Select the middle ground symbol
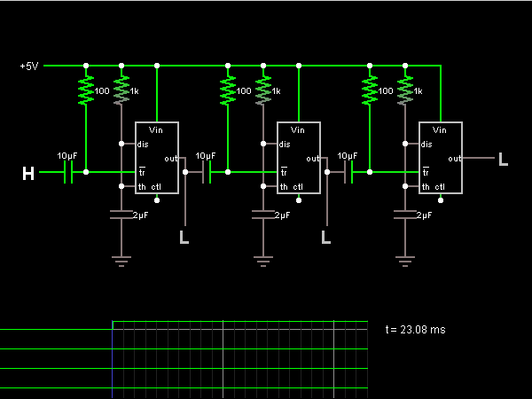This screenshot has height=399, width=532. 263,262
